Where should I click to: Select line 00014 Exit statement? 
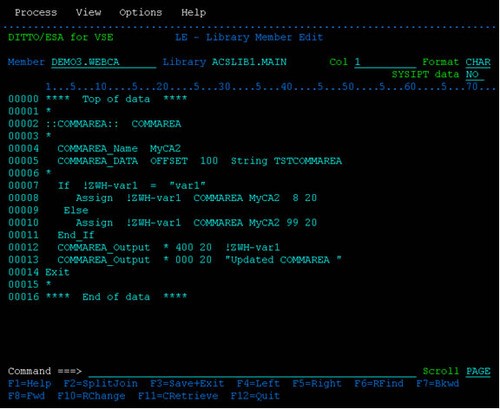pos(57,273)
